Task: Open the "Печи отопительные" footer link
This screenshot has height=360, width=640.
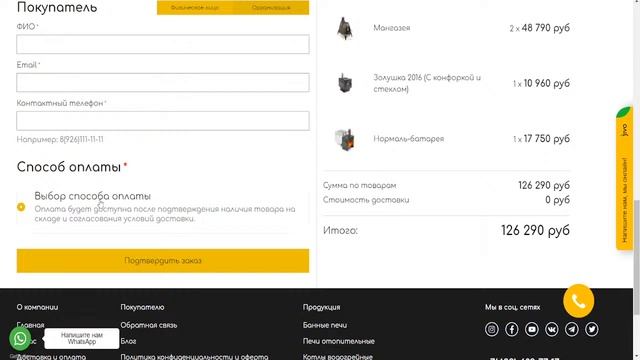Action: point(338,341)
